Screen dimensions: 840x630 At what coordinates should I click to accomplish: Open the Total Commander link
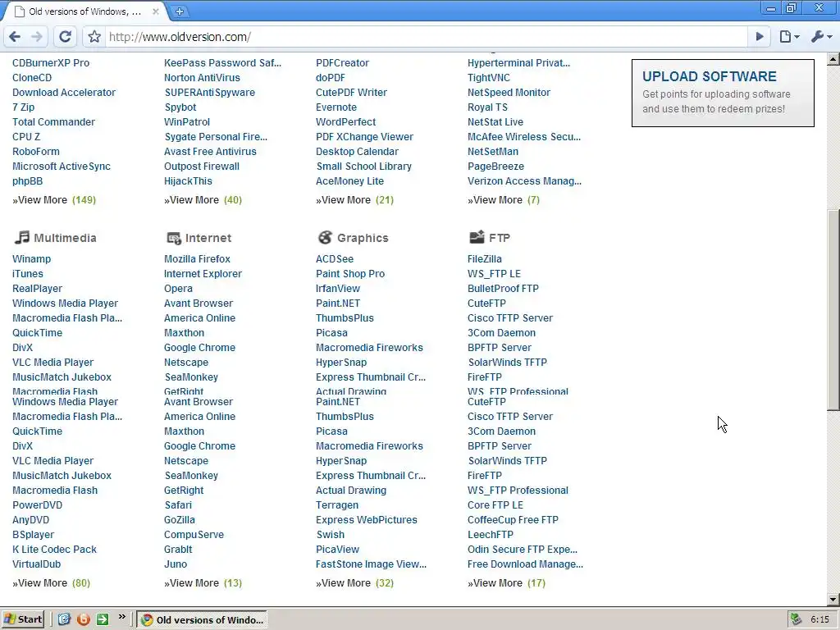pyautogui.click(x=53, y=121)
